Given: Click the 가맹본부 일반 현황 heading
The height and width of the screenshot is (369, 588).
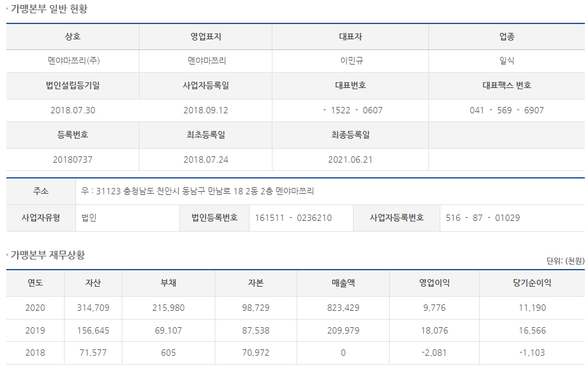Looking at the screenshot, I should pyautogui.click(x=49, y=9).
